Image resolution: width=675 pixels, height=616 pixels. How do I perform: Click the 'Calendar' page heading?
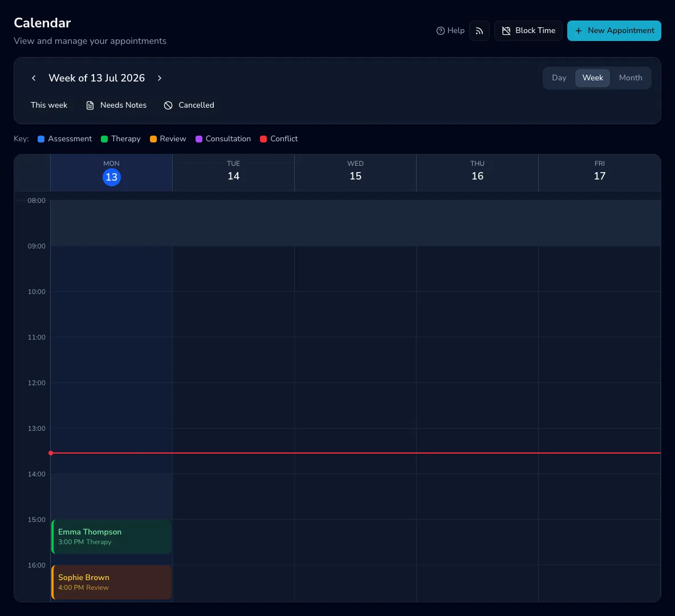click(x=42, y=23)
